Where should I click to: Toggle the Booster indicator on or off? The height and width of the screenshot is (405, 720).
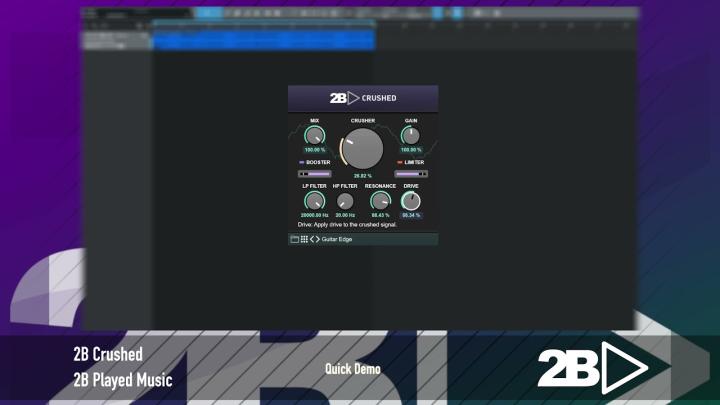click(302, 162)
